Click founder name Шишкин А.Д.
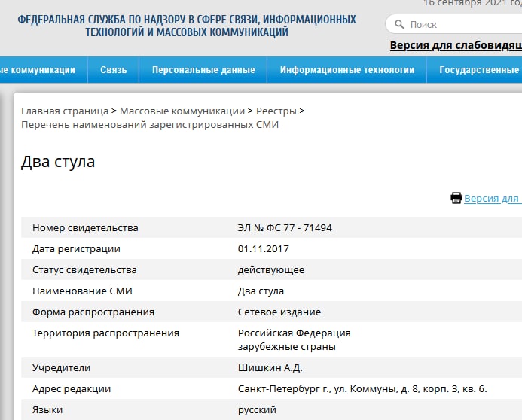Viewport: 522px width, 420px height. click(x=270, y=367)
